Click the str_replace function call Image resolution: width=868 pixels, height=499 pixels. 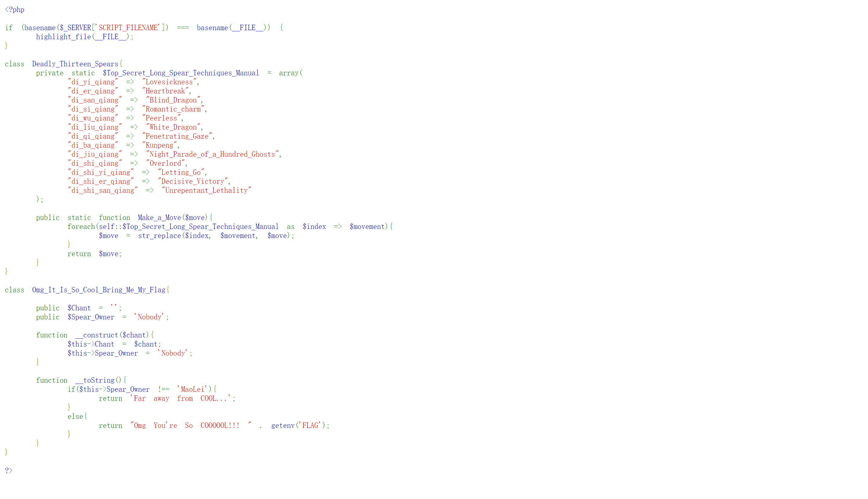pyautogui.click(x=159, y=236)
